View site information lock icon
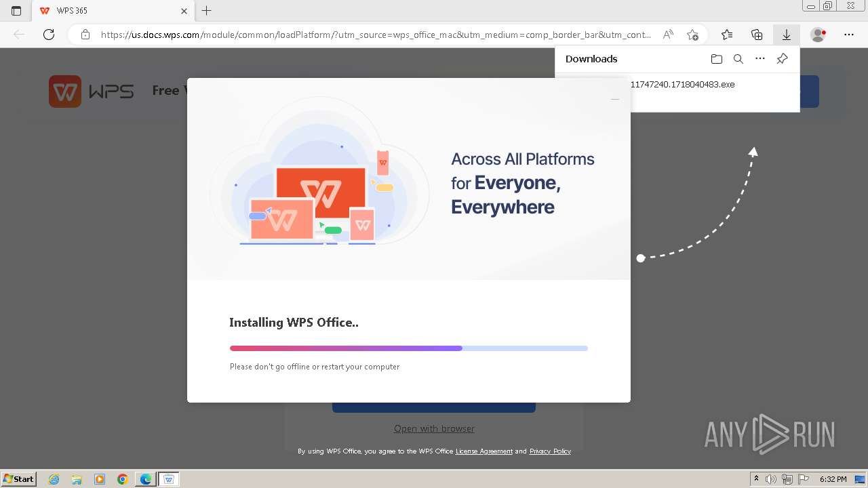The height and width of the screenshot is (488, 868). point(85,35)
